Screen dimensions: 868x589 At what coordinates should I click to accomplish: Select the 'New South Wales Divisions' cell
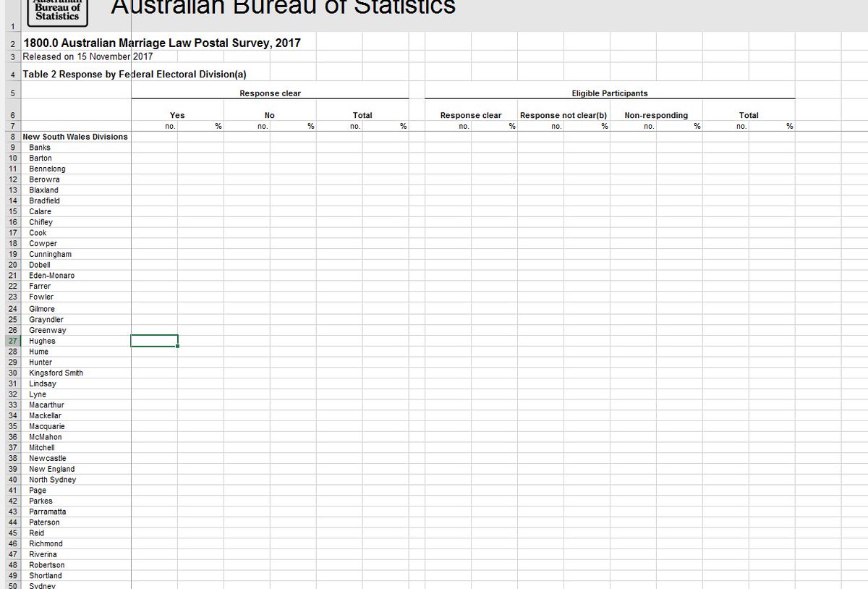click(x=75, y=137)
